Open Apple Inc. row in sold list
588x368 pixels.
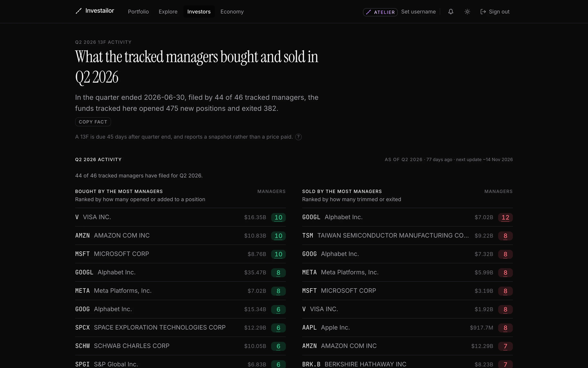[x=407, y=328]
